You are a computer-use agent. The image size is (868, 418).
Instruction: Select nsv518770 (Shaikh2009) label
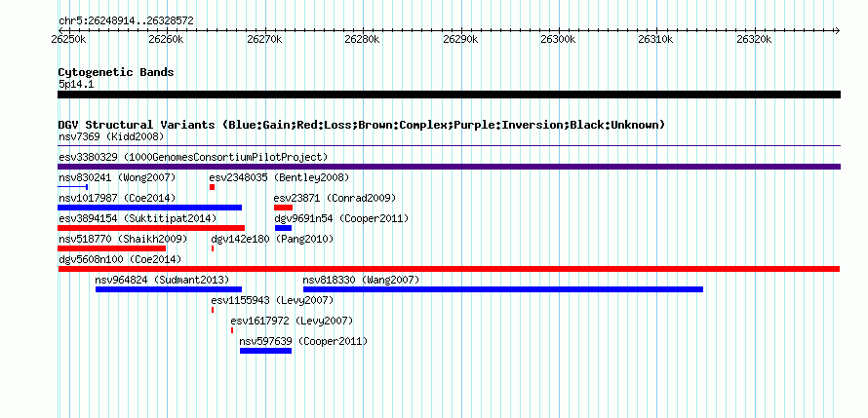pyautogui.click(x=123, y=239)
